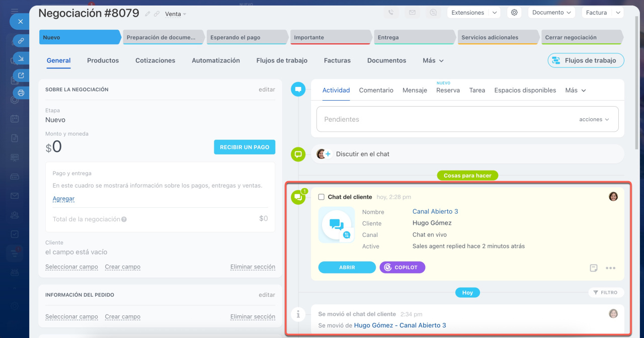644x338 pixels.
Task: Click the note icon in chat card
Action: pos(593,268)
